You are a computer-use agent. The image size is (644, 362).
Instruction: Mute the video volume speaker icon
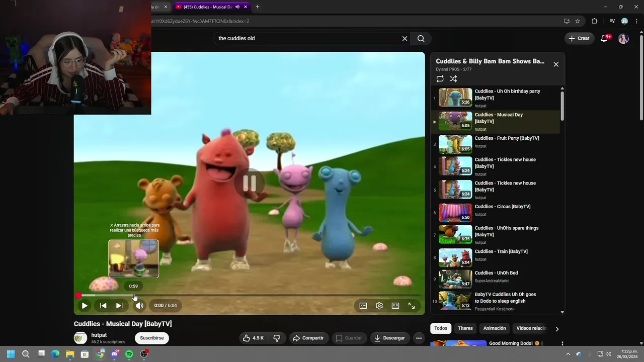[x=139, y=306]
